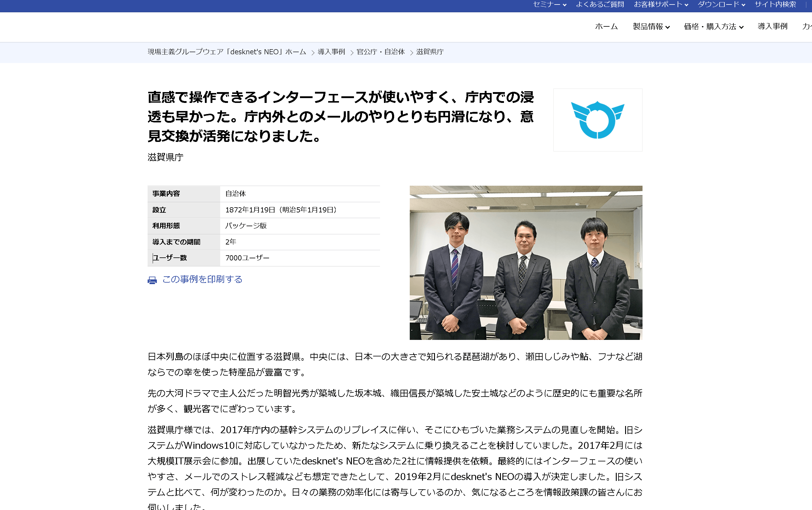The image size is (812, 510).
Task: Expand the 価格・購入方法 dropdown
Action: [714, 26]
